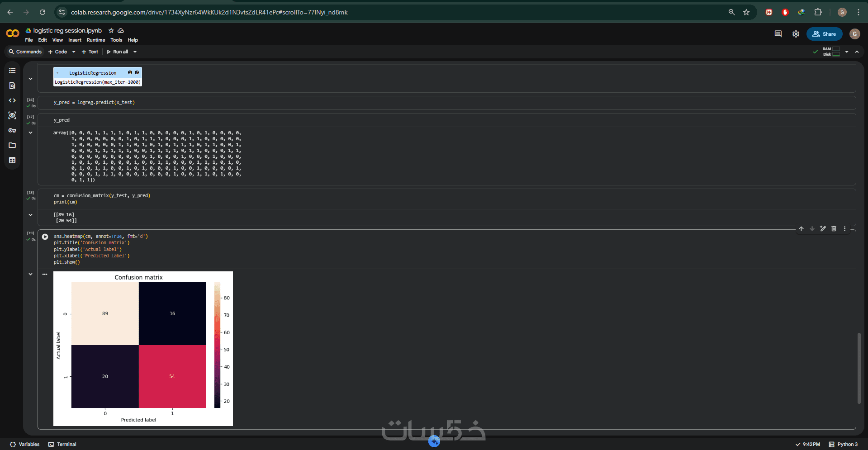This screenshot has width=868, height=450.
Task: Move the selected cell down
Action: [812, 229]
